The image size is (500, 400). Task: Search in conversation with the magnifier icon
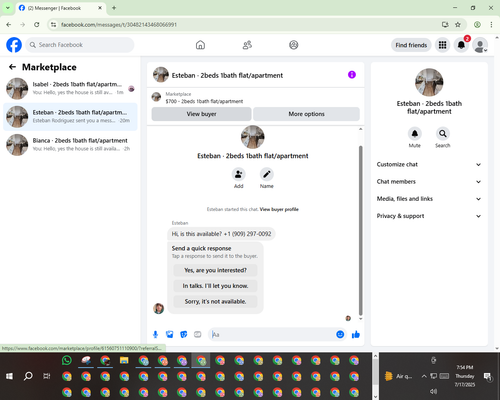443,134
